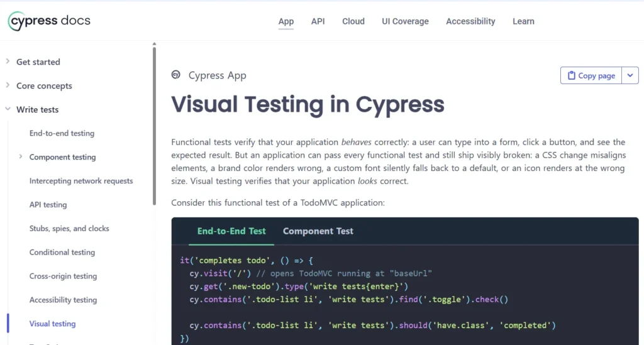Click the cy.get('.new-todo') code line
Image resolution: width=644 pixels, height=345 pixels.
click(x=299, y=287)
